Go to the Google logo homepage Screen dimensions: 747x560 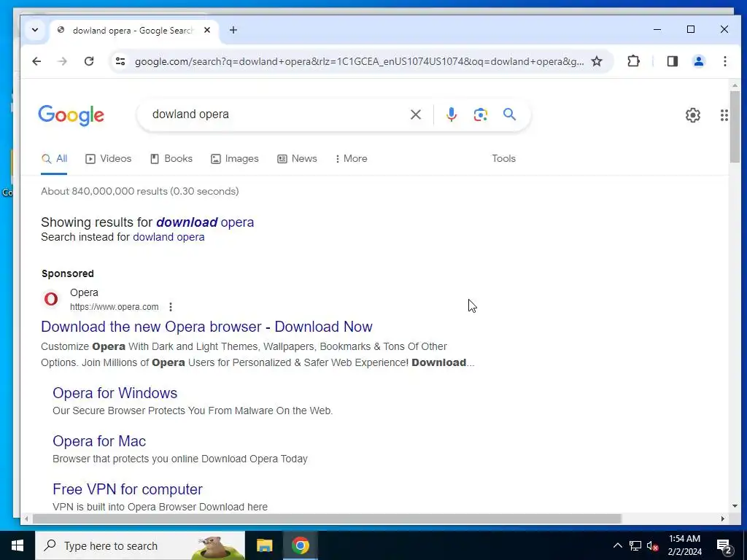click(x=71, y=115)
